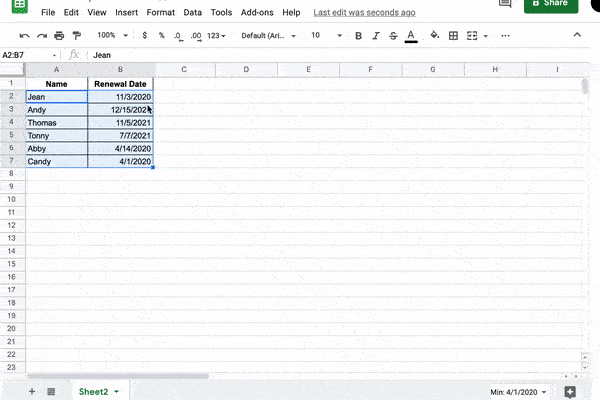Click the Undo icon in toolbar
The height and width of the screenshot is (400, 600).
pos(25,35)
